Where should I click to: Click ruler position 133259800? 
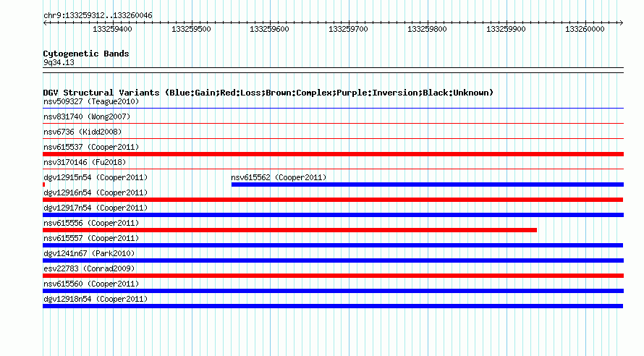pyautogui.click(x=427, y=29)
